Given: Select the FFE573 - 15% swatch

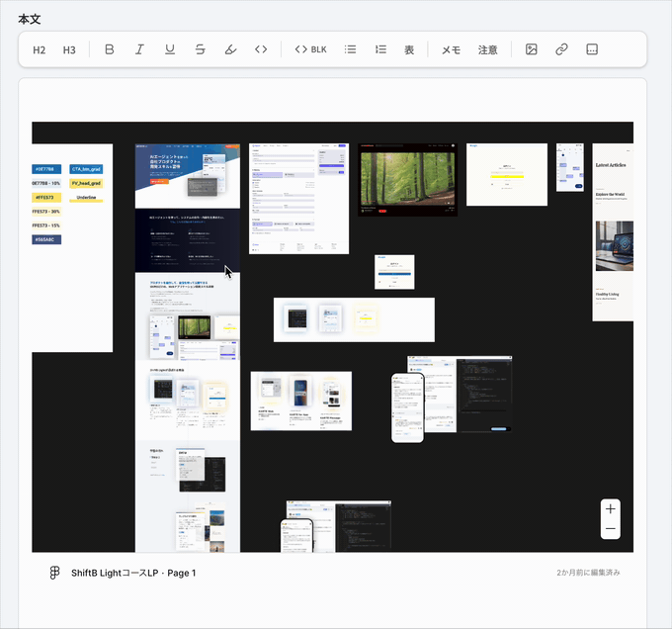Looking at the screenshot, I should (46, 225).
